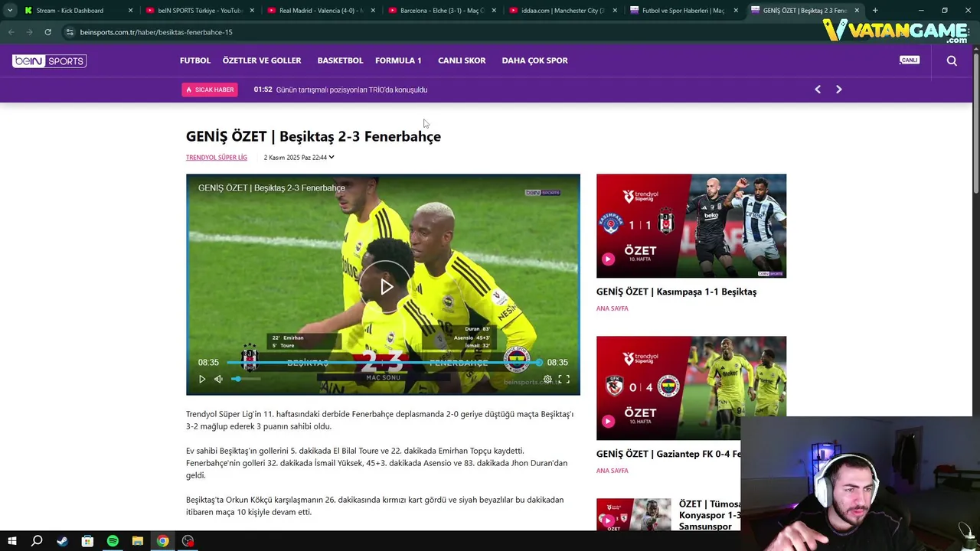Mute the video with the speaker icon
The width and height of the screenshot is (980, 551).
click(218, 379)
